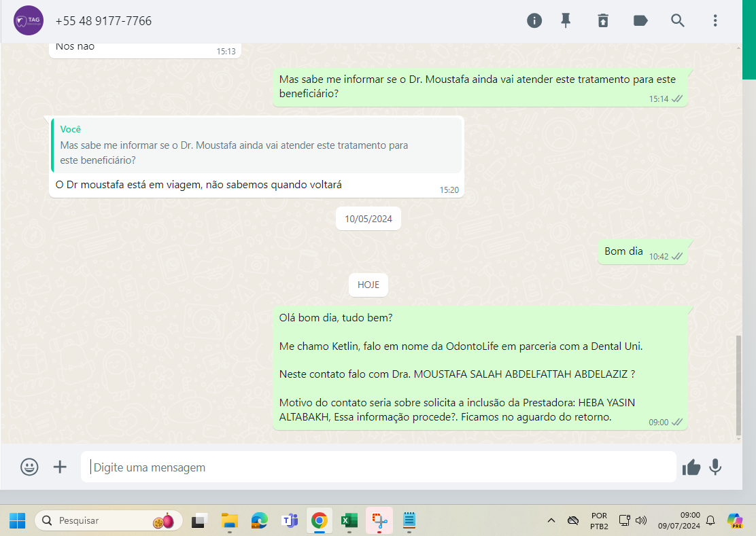The height and width of the screenshot is (536, 756).
Task: Open Notepad from the taskbar
Action: tap(409, 520)
